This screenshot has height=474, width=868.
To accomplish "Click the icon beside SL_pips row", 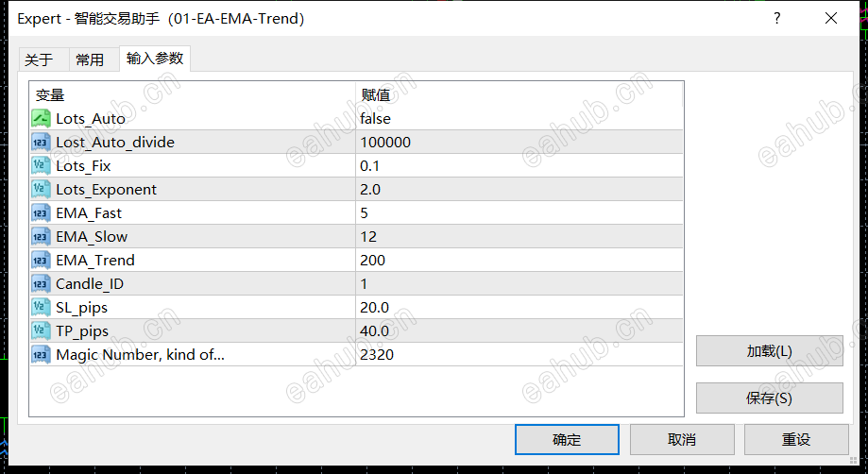I will click(x=41, y=308).
